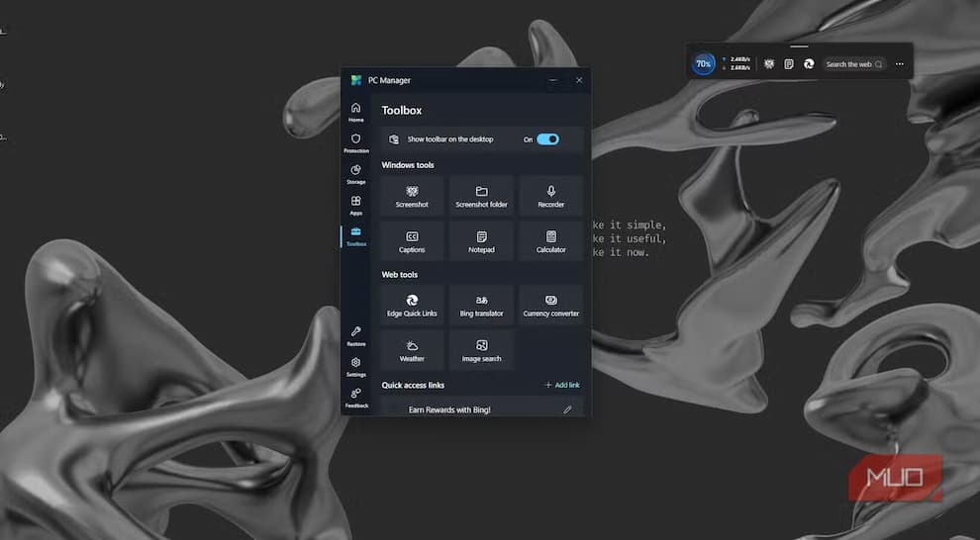Launch Edge from the desktop toolbar
The image size is (980, 540).
809,63
